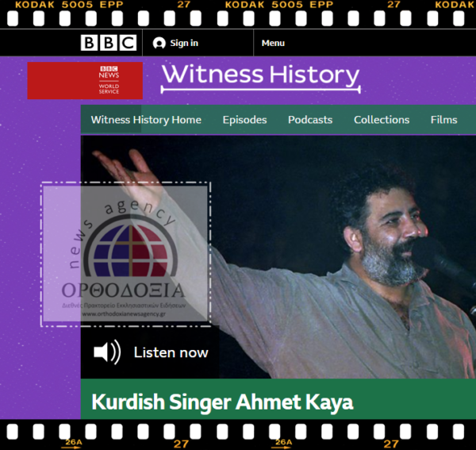The height and width of the screenshot is (450, 476).
Task: Click the ΟΡΘΟΔΟΞΙΑ wordmark text
Action: [123, 290]
